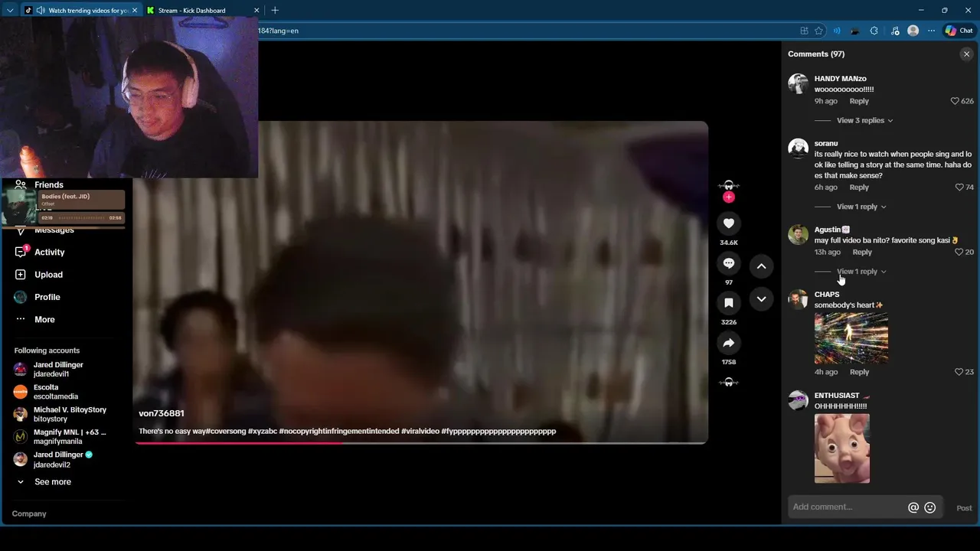The width and height of the screenshot is (980, 551).
Task: Open the Copilot Chat button
Action: [959, 31]
